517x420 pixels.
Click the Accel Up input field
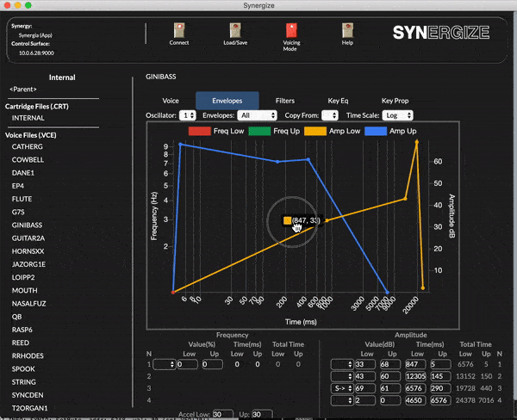(262, 414)
